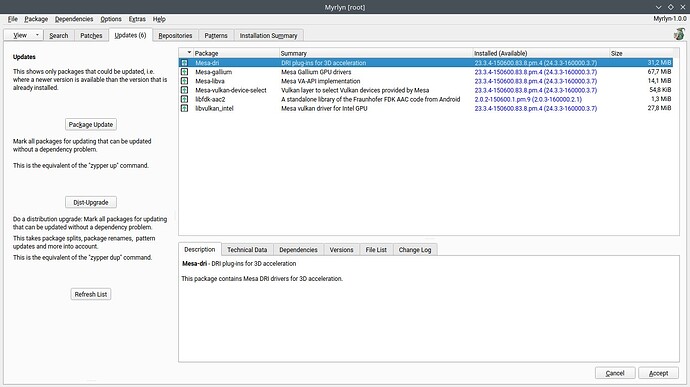This screenshot has height=387, width=690.
Task: Click the update status icon for libvulkan_intel
Action: click(185, 108)
